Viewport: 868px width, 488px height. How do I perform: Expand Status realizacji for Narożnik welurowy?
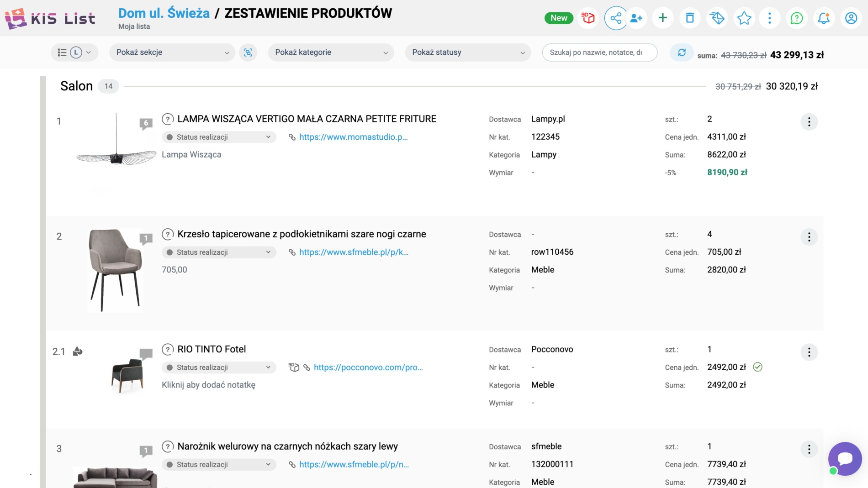click(219, 465)
